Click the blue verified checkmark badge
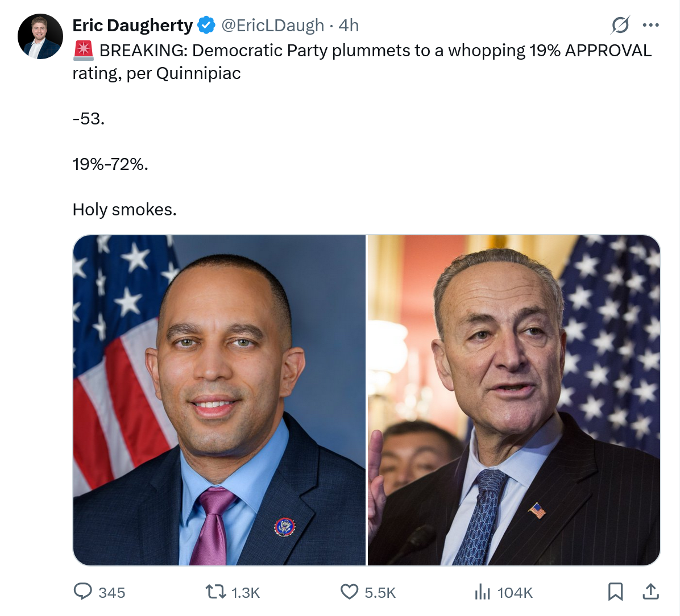This screenshot has width=680, height=616. click(206, 26)
